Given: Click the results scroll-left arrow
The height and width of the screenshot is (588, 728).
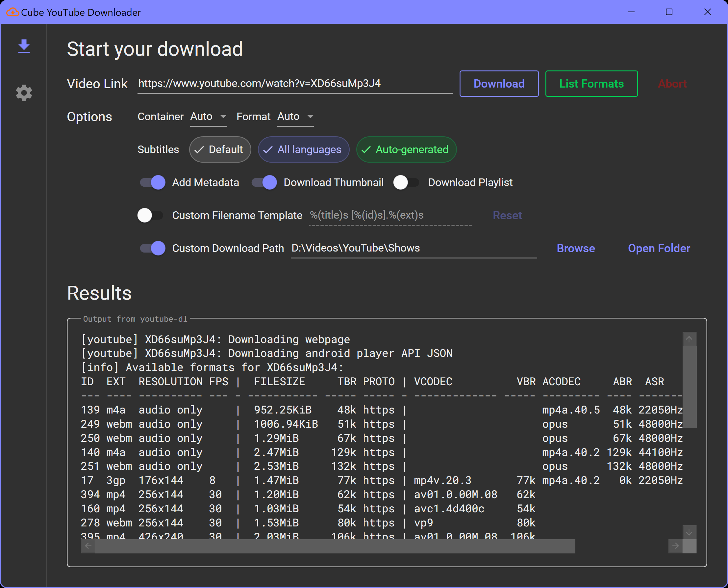Looking at the screenshot, I should 88,546.
